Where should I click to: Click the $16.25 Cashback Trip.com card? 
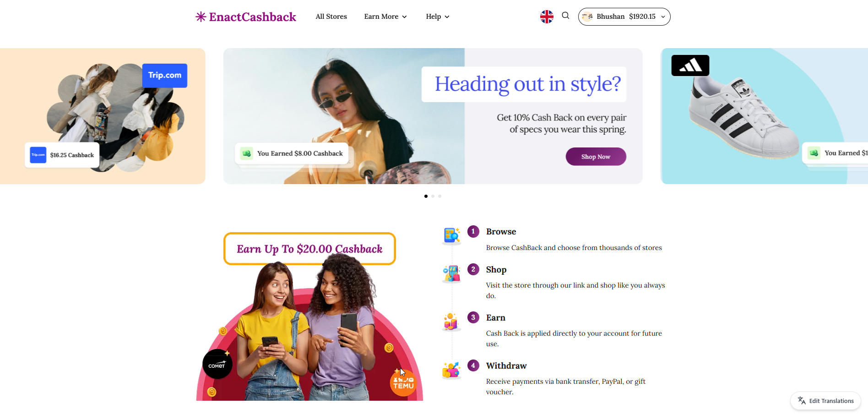click(62, 155)
